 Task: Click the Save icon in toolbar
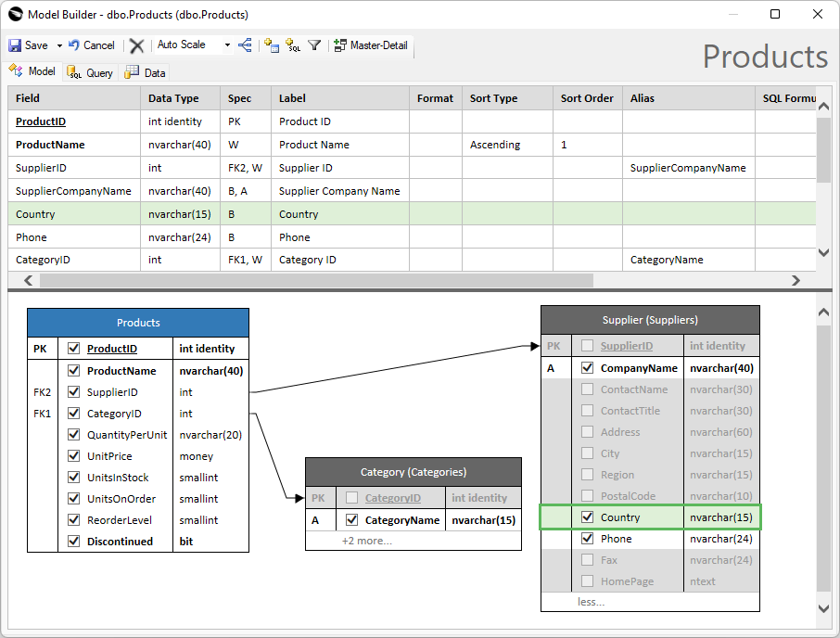click(x=16, y=45)
